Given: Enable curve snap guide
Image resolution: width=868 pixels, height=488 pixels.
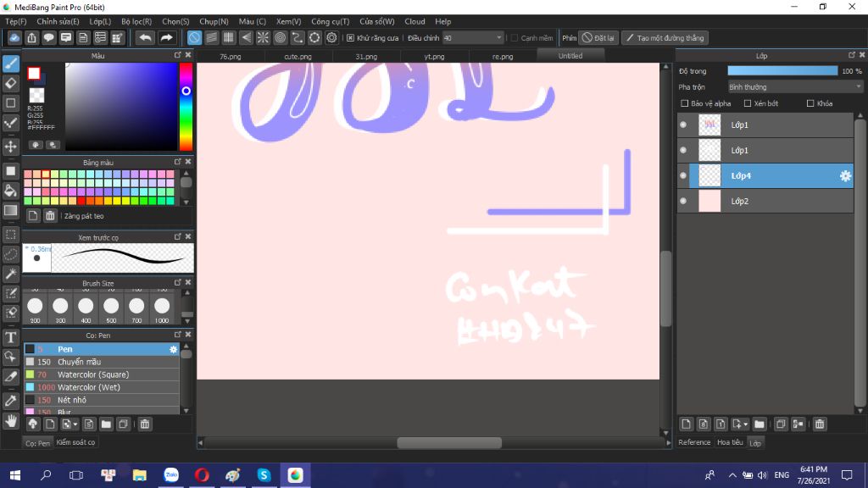Looking at the screenshot, I should [298, 37].
